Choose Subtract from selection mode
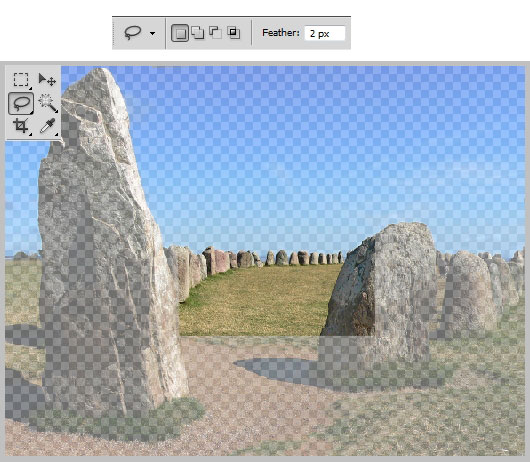Screen dimensions: 530x462 click(x=216, y=33)
